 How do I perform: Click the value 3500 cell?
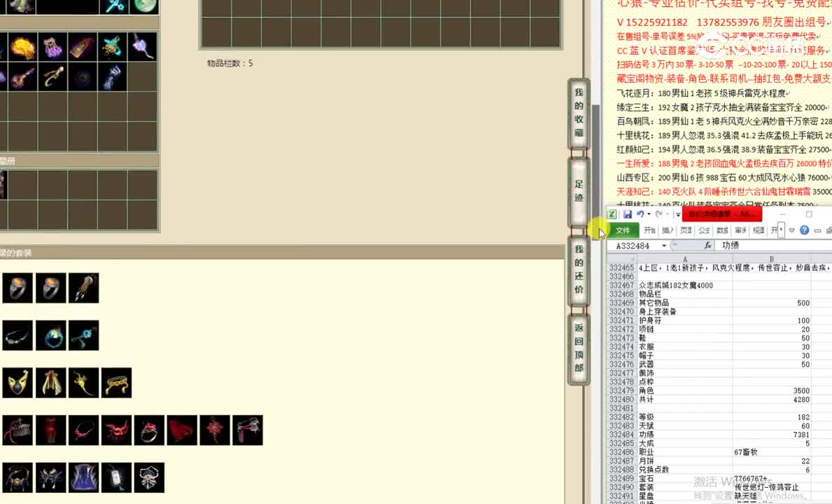[x=772, y=391]
